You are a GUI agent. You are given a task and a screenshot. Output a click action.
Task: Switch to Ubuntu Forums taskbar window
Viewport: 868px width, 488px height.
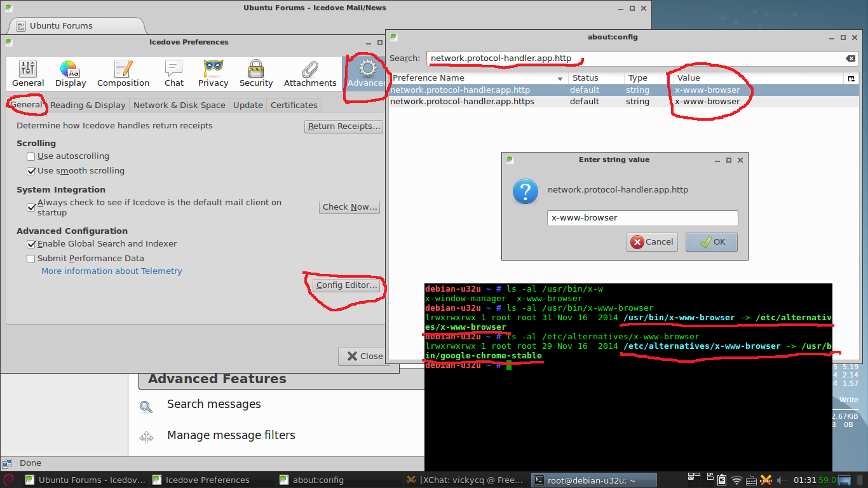click(86, 480)
